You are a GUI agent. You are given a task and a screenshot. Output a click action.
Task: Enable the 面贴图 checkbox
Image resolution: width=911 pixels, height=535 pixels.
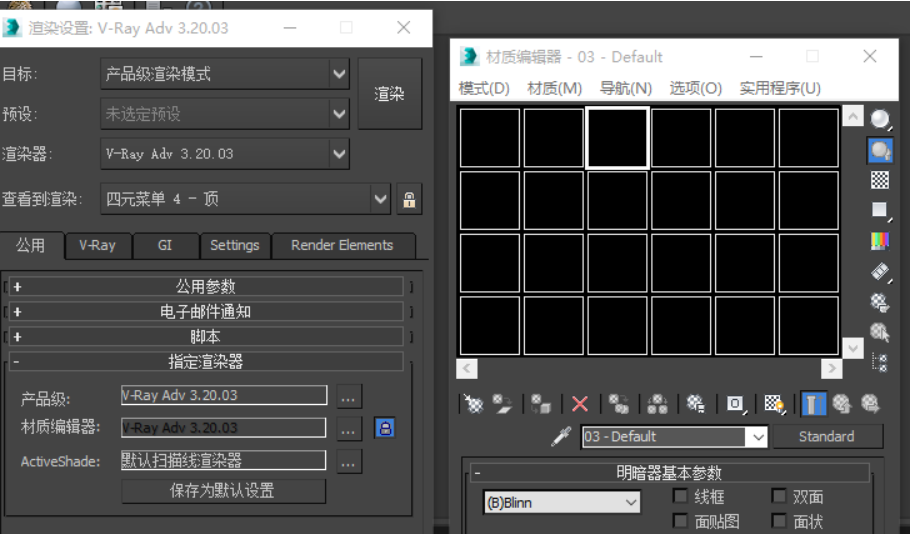(680, 520)
